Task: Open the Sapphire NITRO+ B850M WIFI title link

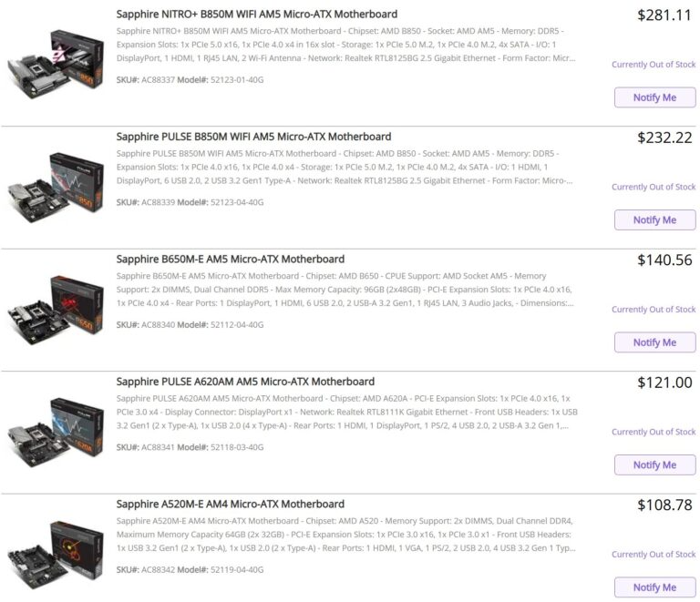Action: pos(257,15)
